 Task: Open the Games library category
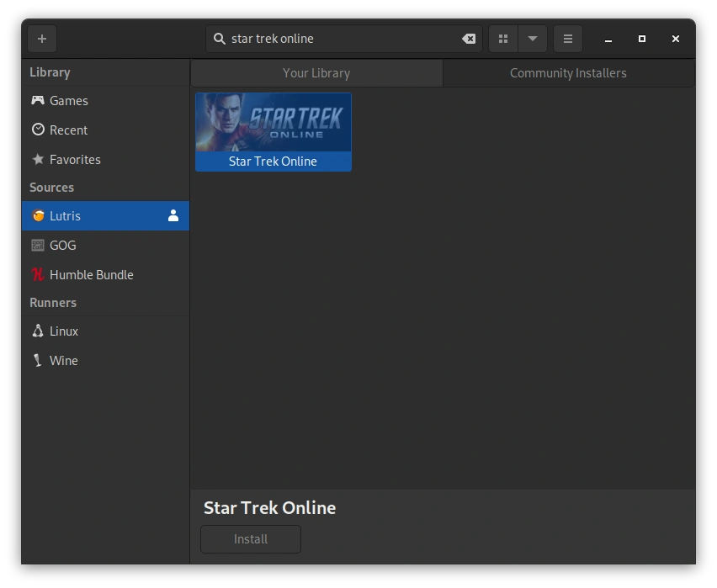point(106,101)
